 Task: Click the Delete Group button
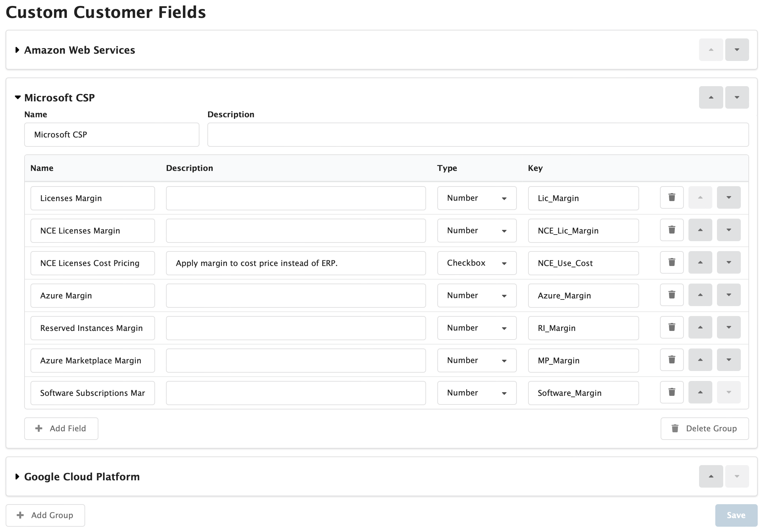point(704,428)
